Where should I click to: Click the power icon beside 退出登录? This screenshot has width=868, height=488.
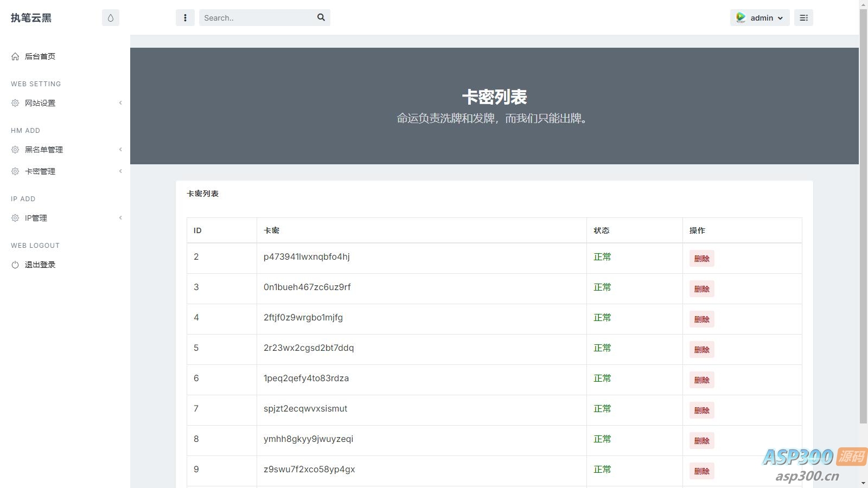[x=15, y=265]
